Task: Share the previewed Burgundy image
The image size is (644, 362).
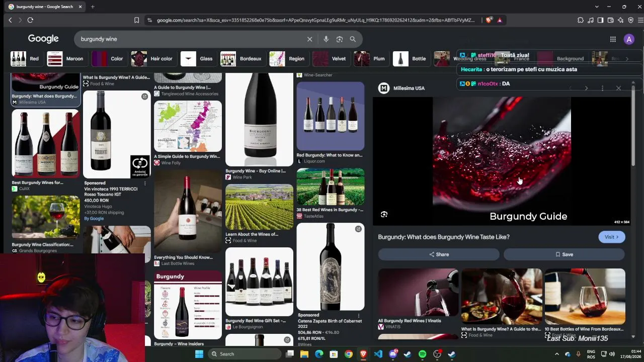Action: pyautogui.click(x=439, y=254)
